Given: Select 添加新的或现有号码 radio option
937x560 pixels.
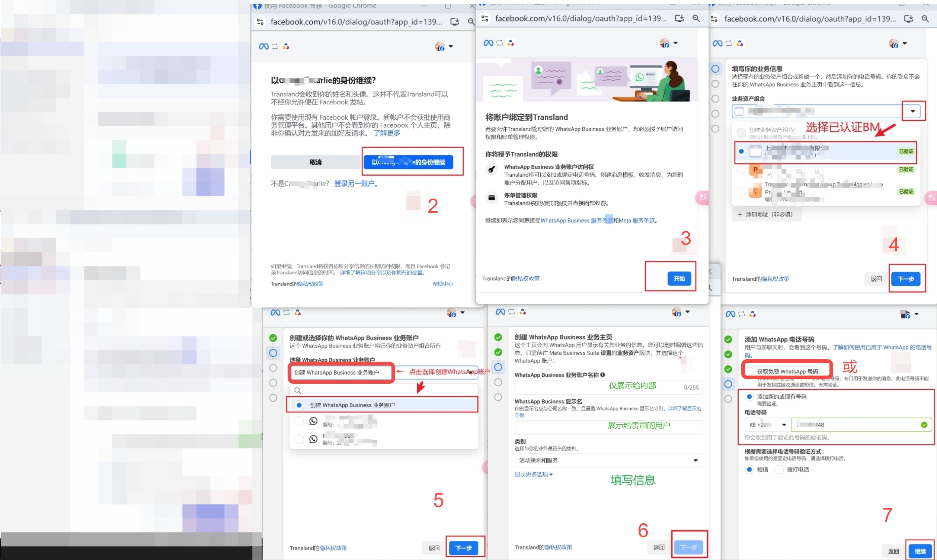Looking at the screenshot, I should tap(749, 397).
